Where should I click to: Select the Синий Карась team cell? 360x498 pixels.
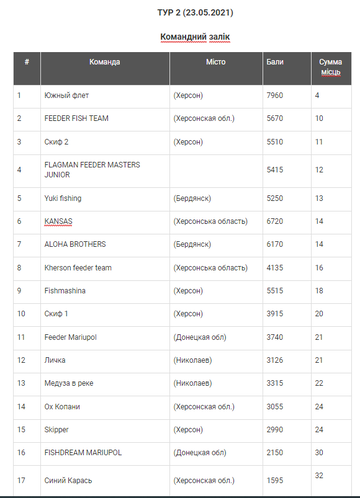(x=105, y=480)
